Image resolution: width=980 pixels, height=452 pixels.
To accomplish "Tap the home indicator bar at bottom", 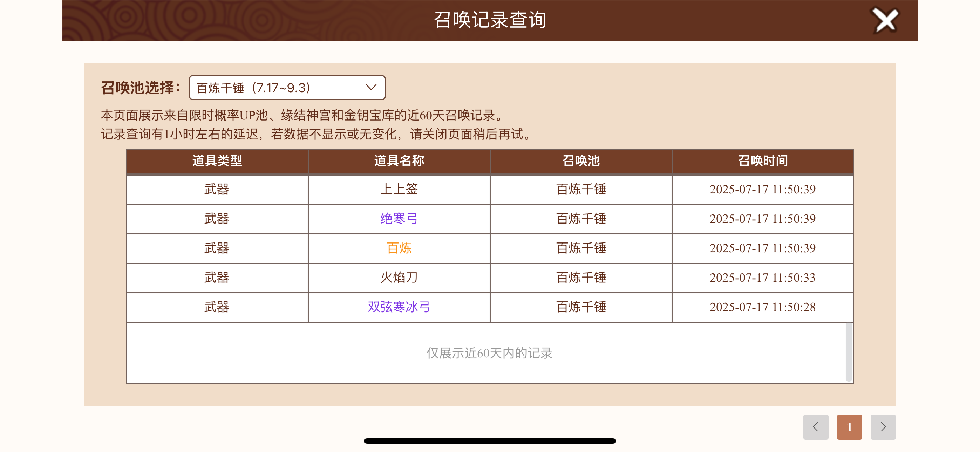I will tap(490, 441).
